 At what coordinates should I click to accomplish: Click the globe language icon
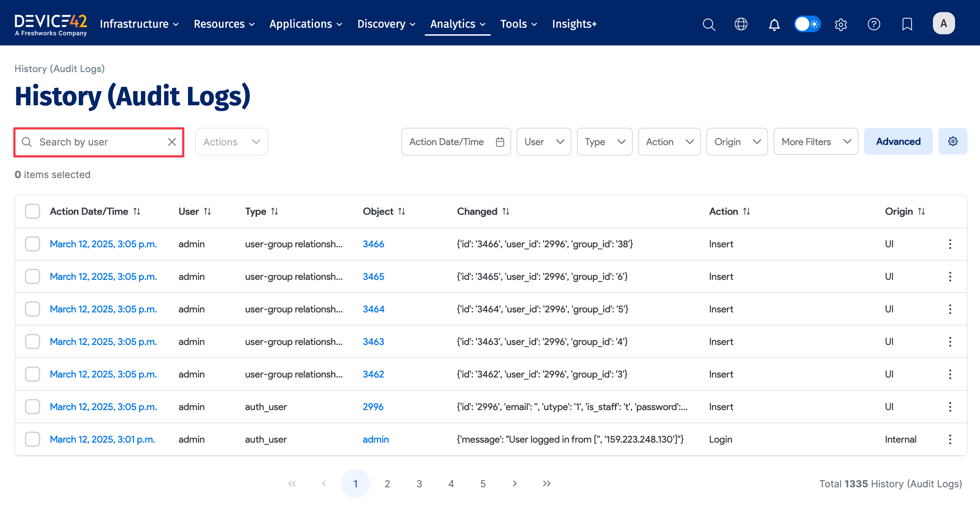pos(741,24)
